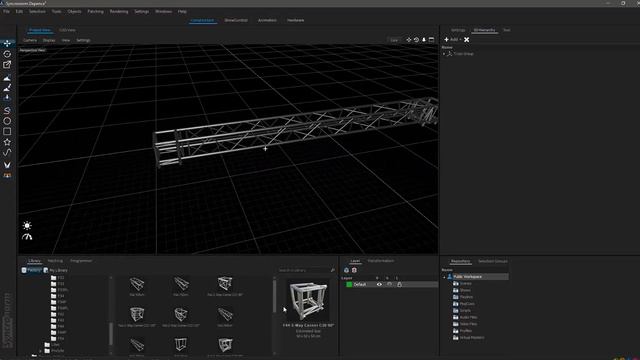Screen dimensions: 640x360
Task: Select the Virtual Masters item in Repository
Action: pyautogui.click(x=472, y=338)
